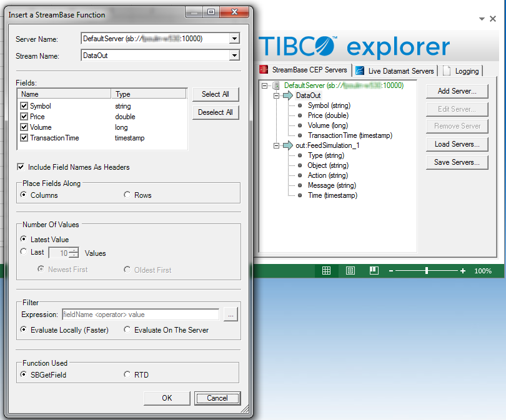Select Action (string) in the tree
The height and width of the screenshot is (420, 506).
pyautogui.click(x=327, y=175)
